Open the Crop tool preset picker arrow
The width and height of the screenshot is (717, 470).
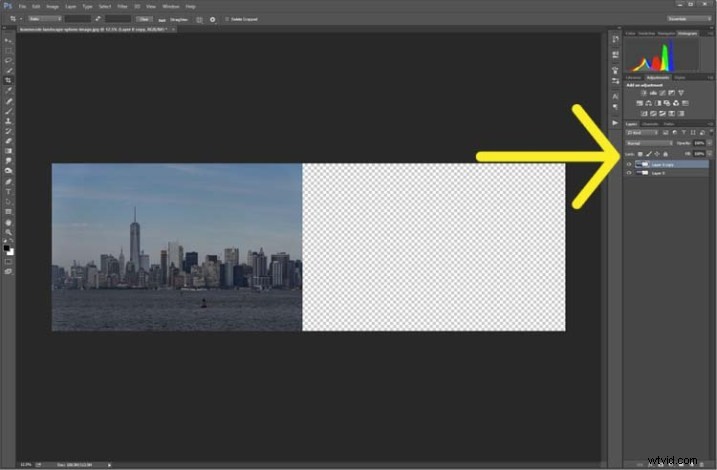coord(21,19)
